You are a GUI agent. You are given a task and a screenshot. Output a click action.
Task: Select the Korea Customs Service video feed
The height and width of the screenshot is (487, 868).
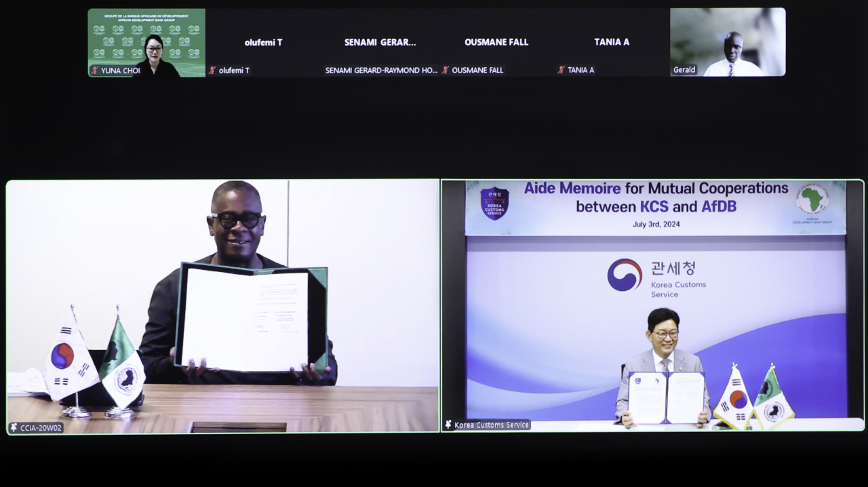click(652, 305)
